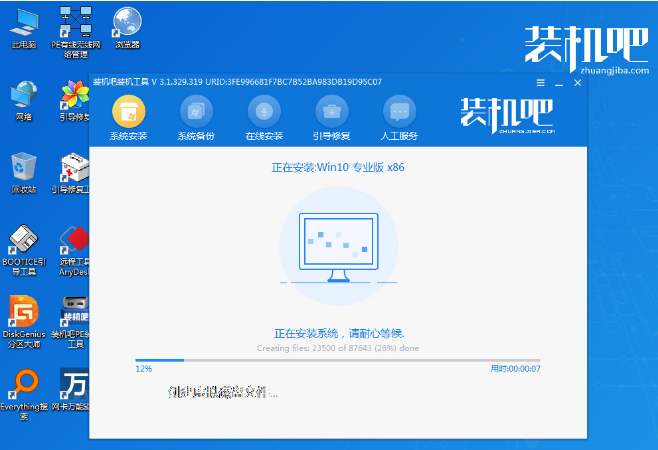This screenshot has width=658, height=450.
Task: Click the monitor illustration in installer
Action: coord(339,247)
